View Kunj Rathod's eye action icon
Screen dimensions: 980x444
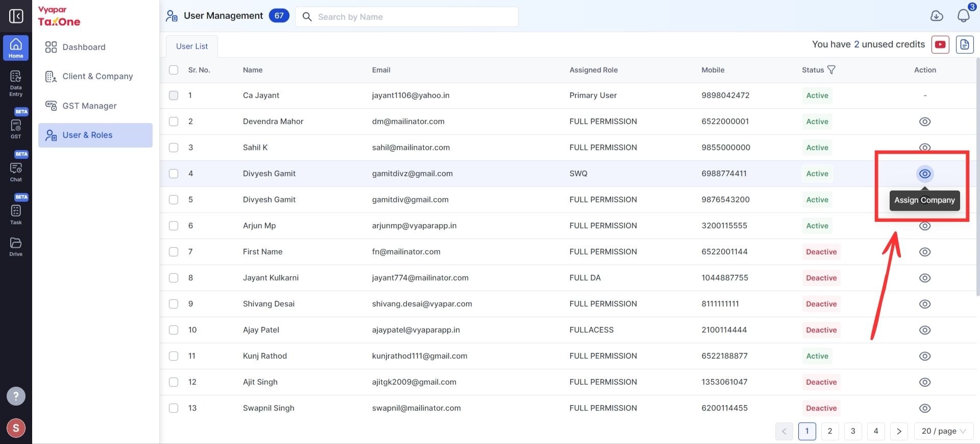[925, 356]
